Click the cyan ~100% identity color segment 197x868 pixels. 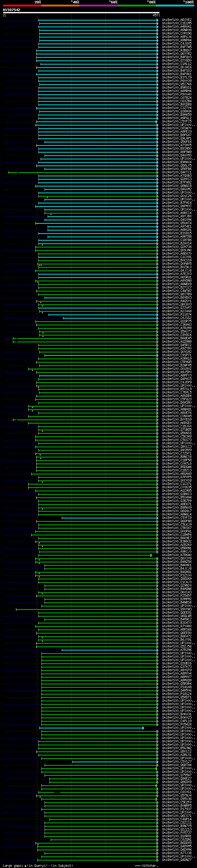pos(175,6)
